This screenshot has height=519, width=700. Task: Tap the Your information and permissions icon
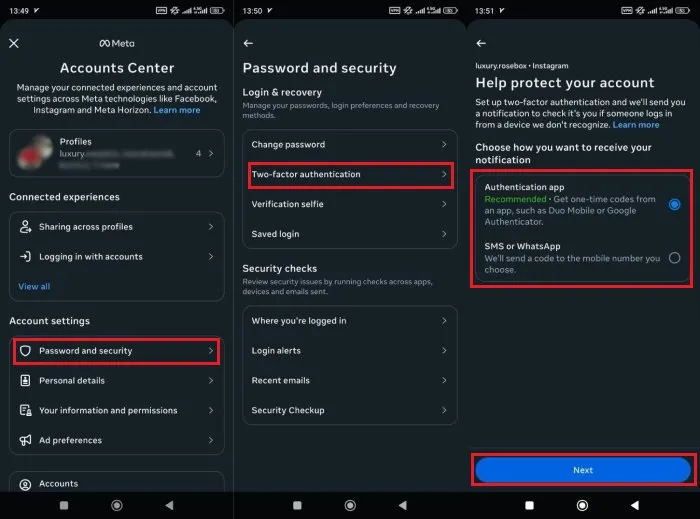click(25, 411)
